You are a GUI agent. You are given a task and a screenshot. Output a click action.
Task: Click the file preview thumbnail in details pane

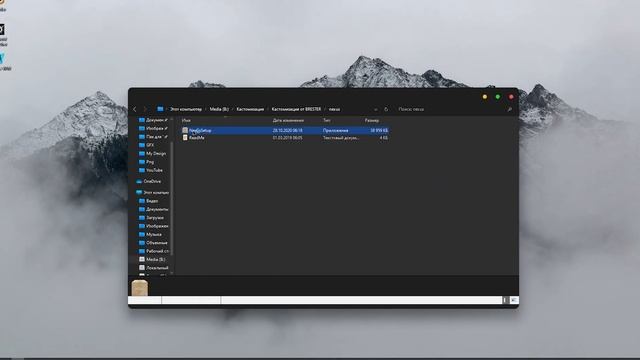(140, 287)
